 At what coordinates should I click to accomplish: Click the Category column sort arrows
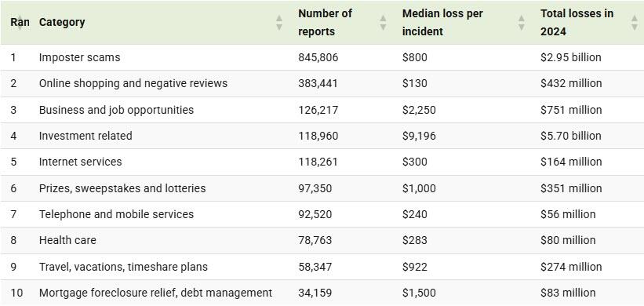click(279, 23)
